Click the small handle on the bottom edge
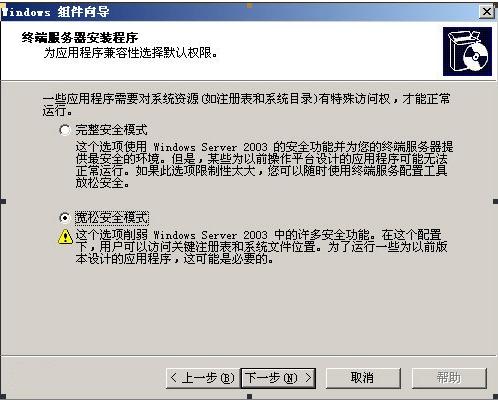The width and height of the screenshot is (498, 400). (249, 397)
